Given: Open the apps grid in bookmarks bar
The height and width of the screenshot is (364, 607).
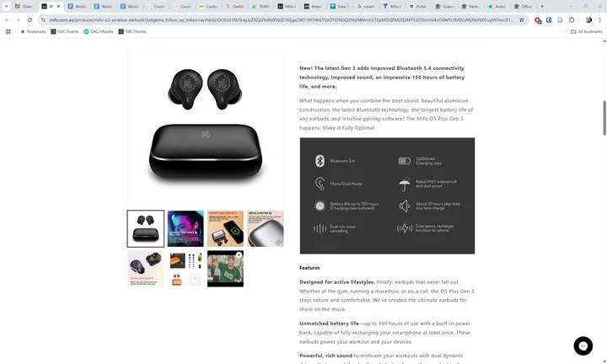Looking at the screenshot, I should [8, 32].
